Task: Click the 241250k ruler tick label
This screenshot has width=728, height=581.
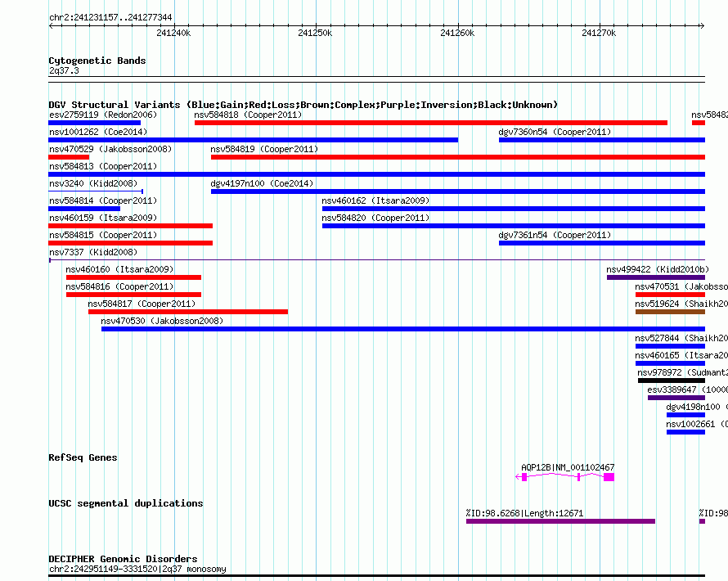Action: (315, 33)
